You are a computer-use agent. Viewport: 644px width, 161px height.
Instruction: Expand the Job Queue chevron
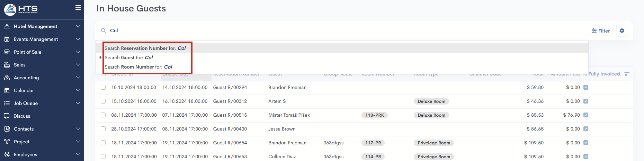78,103
